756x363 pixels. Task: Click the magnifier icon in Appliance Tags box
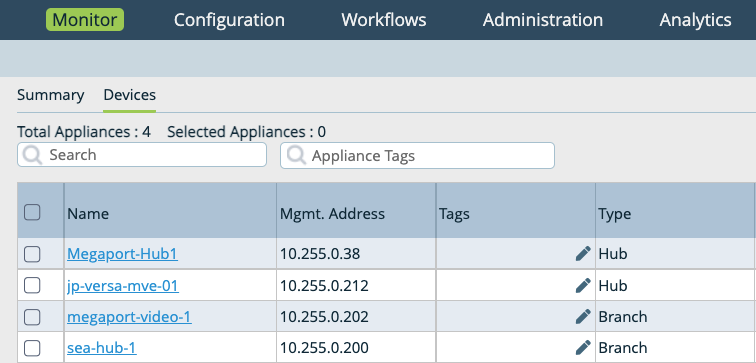coord(296,156)
